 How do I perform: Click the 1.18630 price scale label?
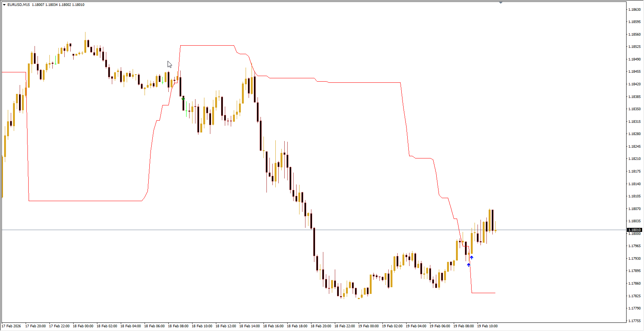tap(634, 10)
